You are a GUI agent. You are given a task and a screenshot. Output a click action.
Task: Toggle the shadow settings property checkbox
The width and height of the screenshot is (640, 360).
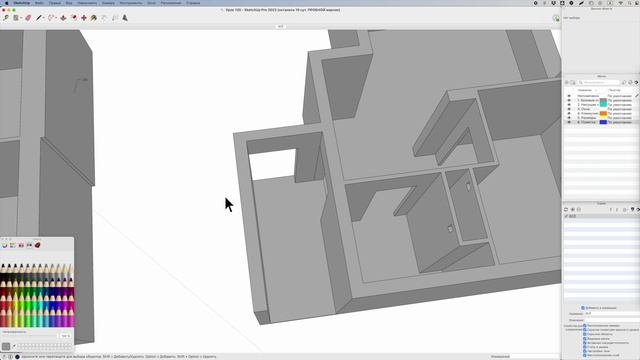[x=584, y=351]
